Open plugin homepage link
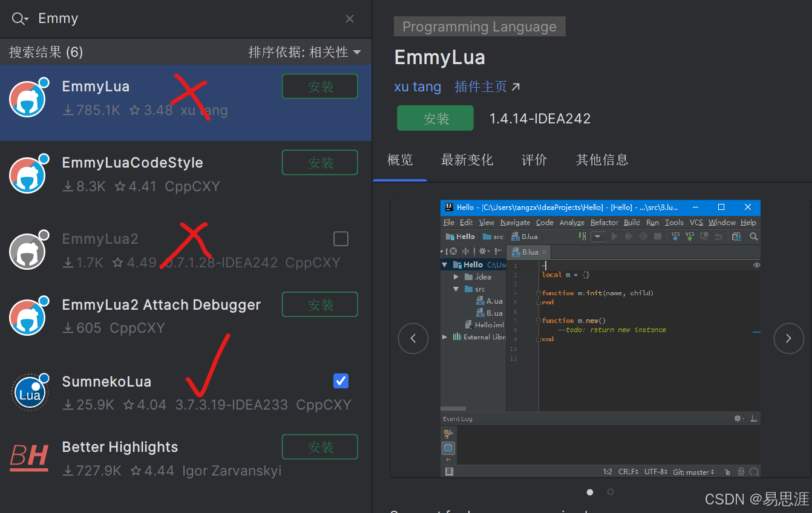This screenshot has height=513, width=812. (x=488, y=87)
